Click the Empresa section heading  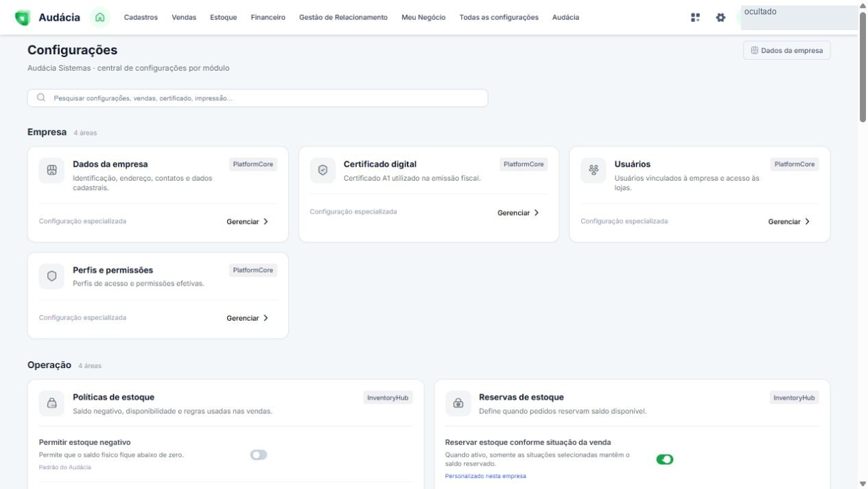coord(47,132)
